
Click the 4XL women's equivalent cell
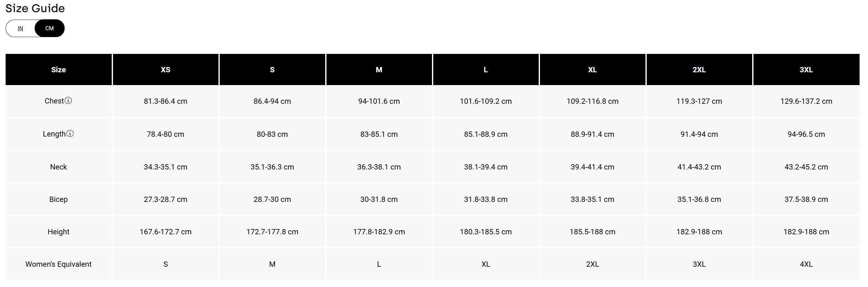click(x=806, y=264)
